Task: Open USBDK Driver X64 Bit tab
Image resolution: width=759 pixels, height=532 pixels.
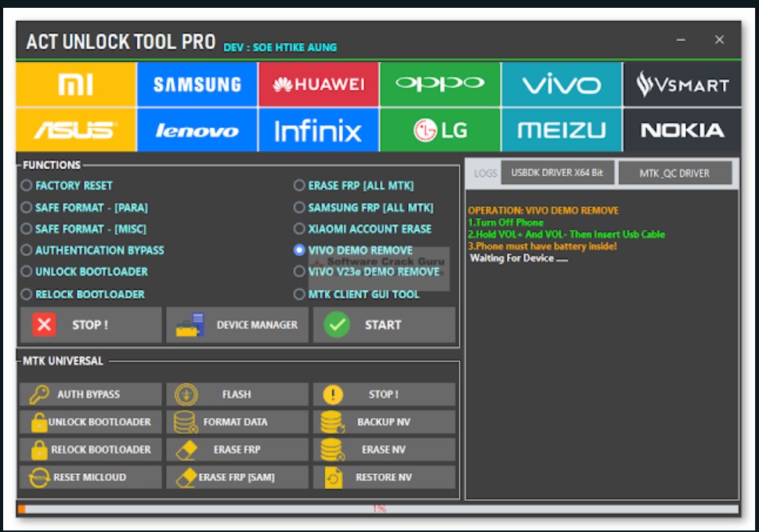Action: [x=557, y=173]
